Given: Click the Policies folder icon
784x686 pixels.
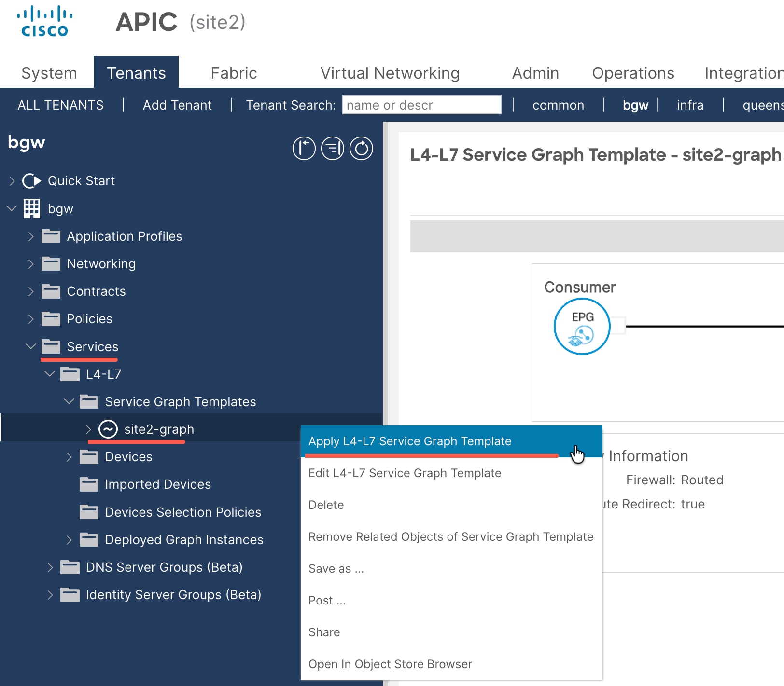Looking at the screenshot, I should coord(51,319).
